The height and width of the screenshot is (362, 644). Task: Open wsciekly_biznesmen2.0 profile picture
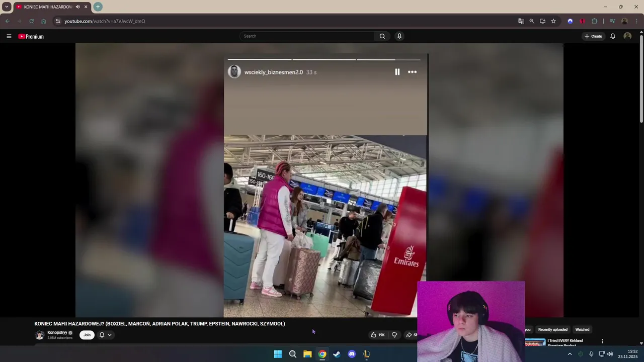[234, 72]
